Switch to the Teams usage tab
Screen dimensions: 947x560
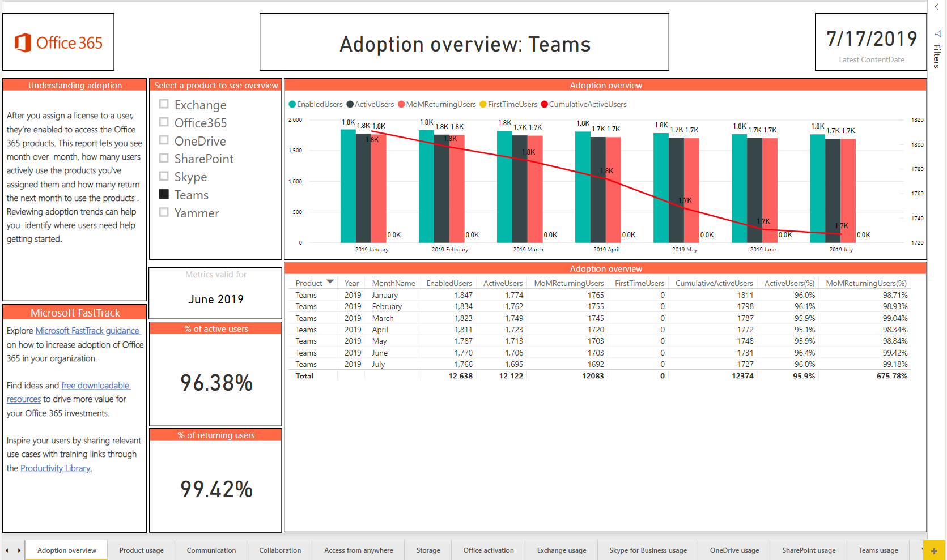[x=878, y=550]
